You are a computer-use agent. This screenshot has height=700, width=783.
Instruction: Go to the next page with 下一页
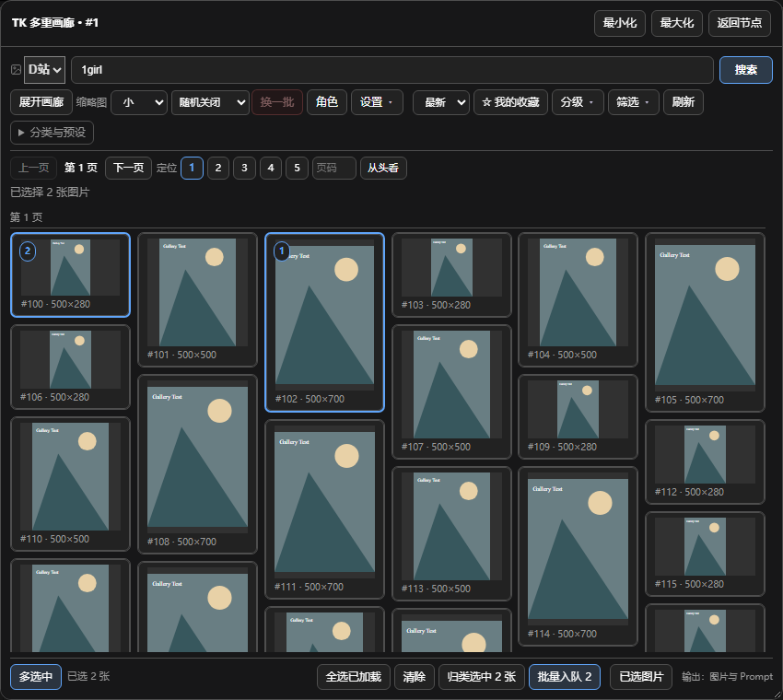pos(128,168)
